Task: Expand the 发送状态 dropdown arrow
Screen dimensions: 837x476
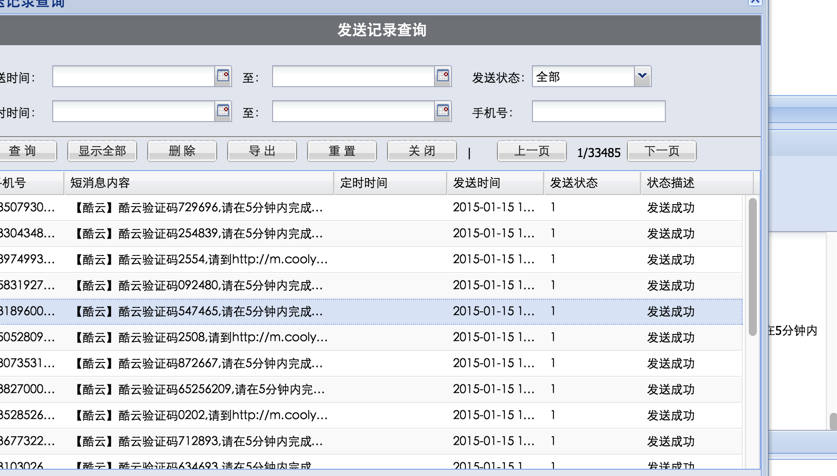Action: click(x=642, y=76)
